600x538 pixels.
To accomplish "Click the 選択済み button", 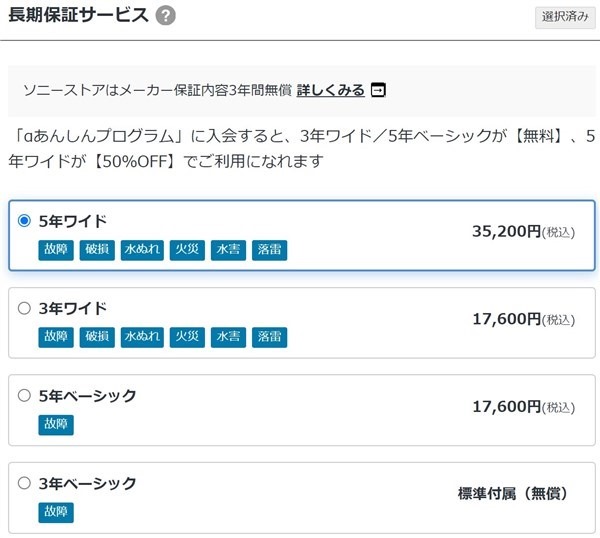I will (565, 17).
